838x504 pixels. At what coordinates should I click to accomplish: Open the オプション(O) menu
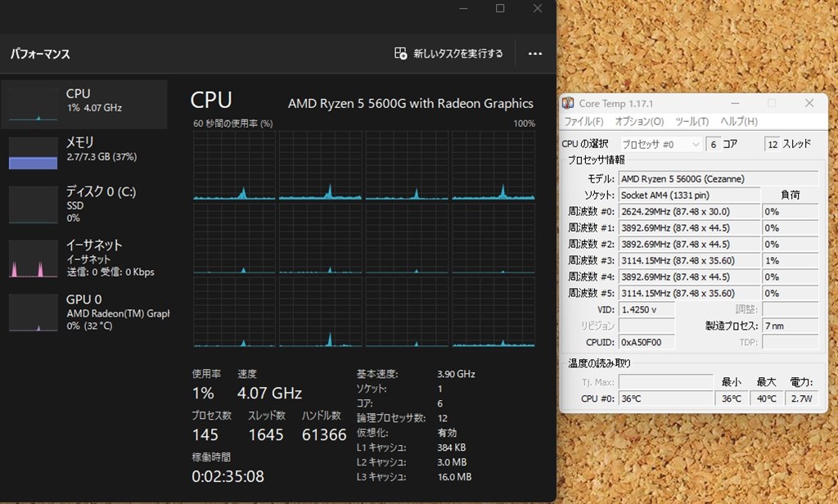pyautogui.click(x=639, y=121)
